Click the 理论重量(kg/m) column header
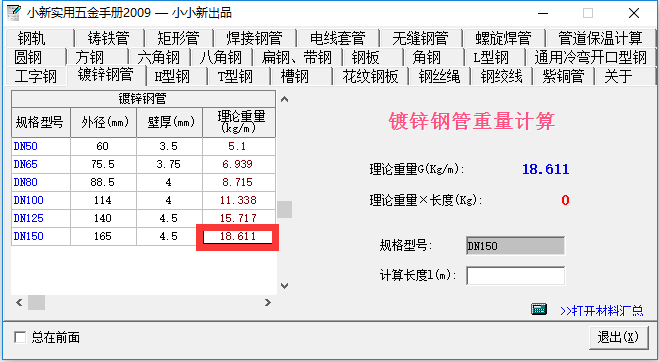The image size is (660, 362). 239,122
